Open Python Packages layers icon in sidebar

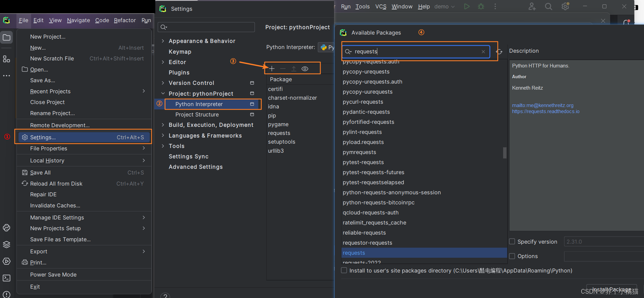(x=6, y=245)
